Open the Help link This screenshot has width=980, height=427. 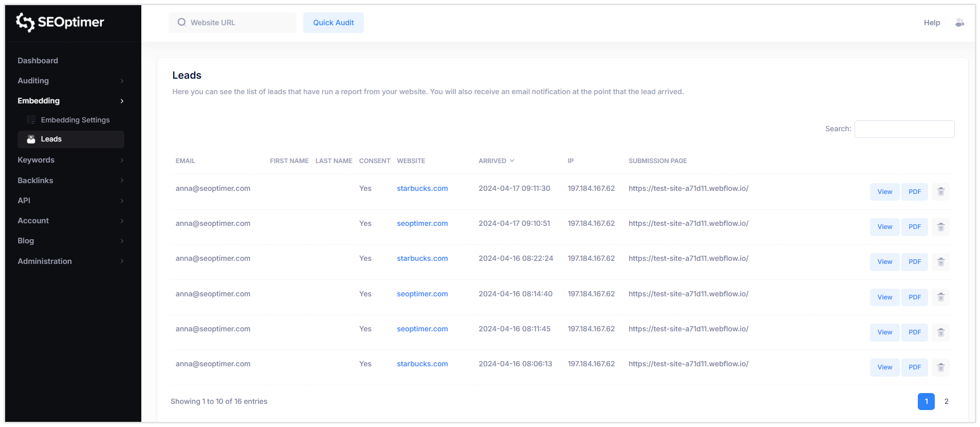click(x=932, y=23)
